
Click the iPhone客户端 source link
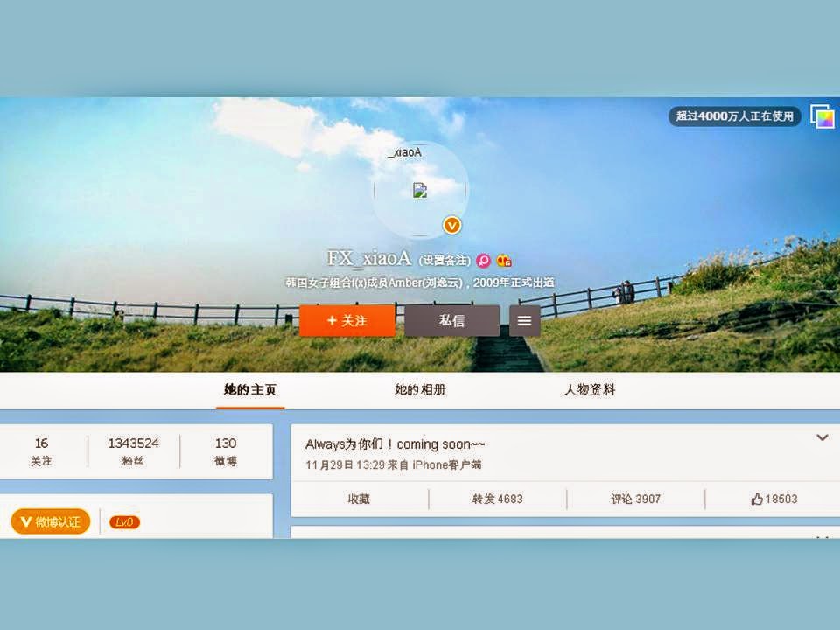(x=447, y=465)
